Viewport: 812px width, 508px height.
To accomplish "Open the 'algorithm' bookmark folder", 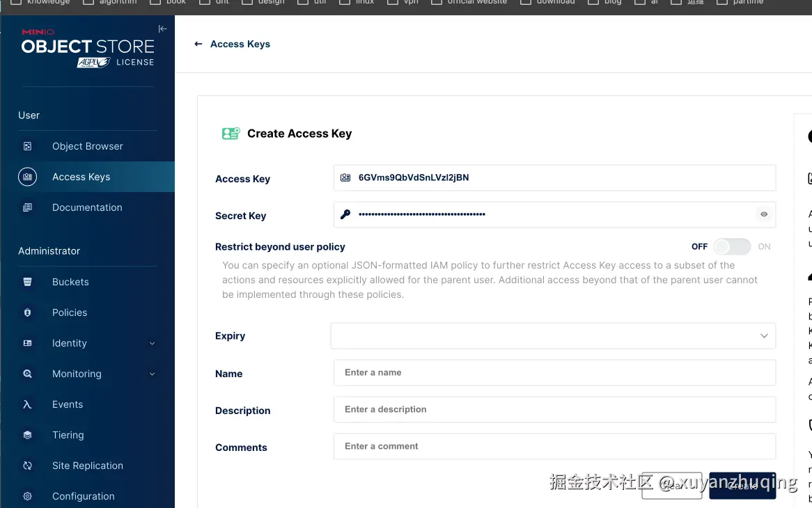I will (110, 3).
